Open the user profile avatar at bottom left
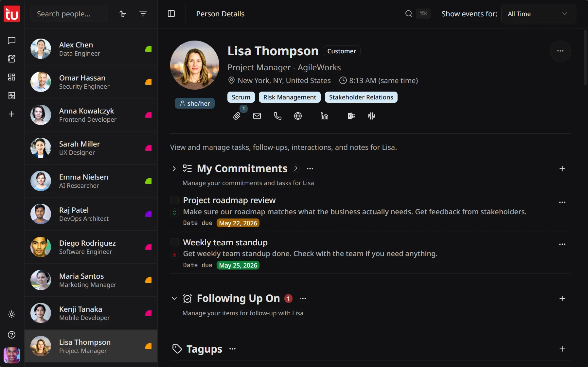 (12, 355)
